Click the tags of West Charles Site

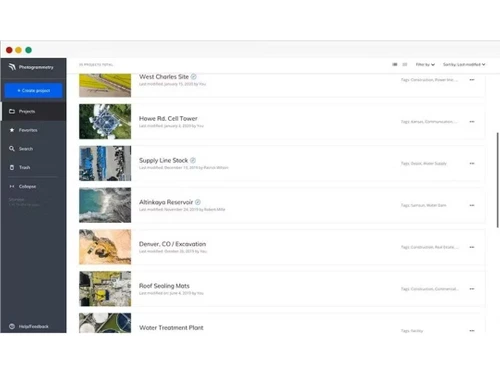click(x=429, y=80)
